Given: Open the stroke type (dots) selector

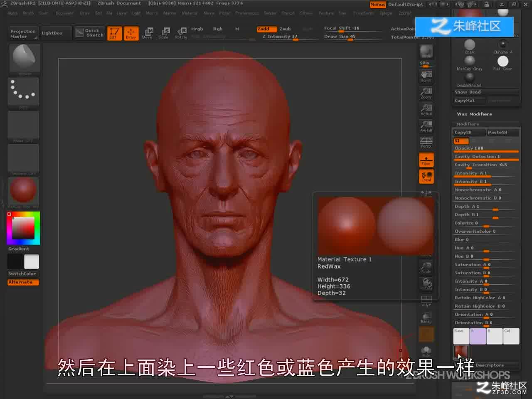Looking at the screenshot, I should tap(24, 92).
